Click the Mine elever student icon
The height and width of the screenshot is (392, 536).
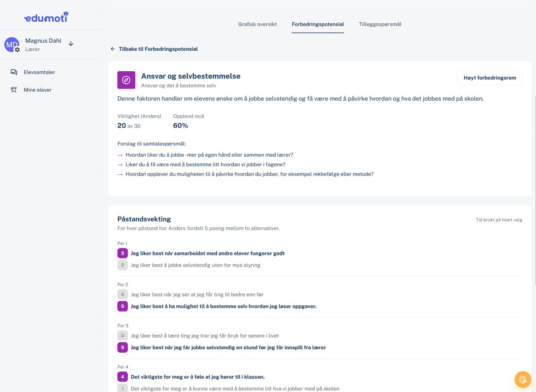coord(14,90)
